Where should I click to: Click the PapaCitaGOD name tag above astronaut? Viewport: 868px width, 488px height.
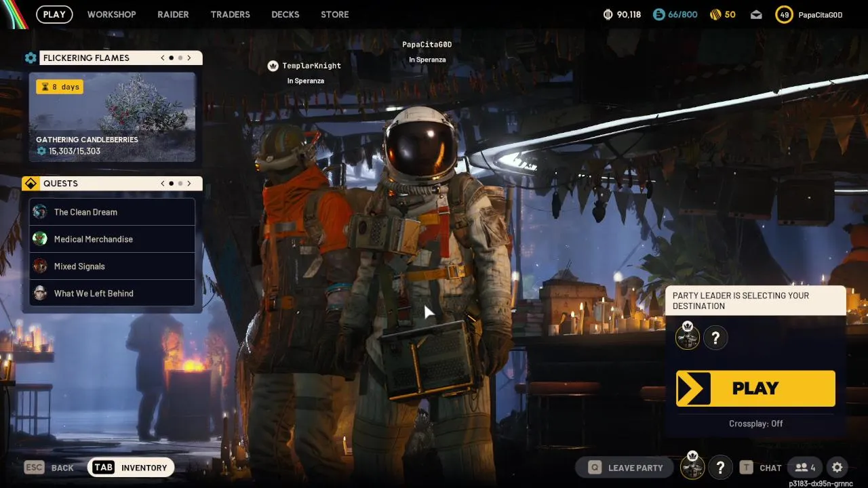click(x=427, y=45)
